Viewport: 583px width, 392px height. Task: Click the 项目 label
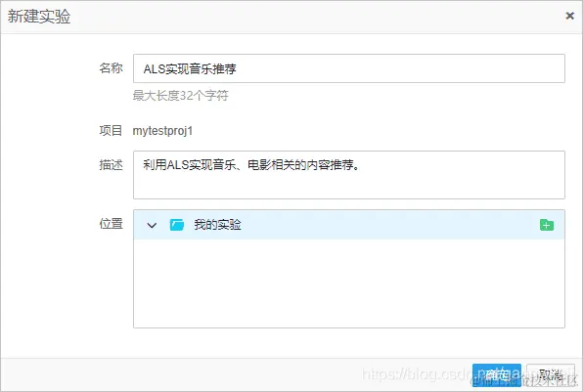pyautogui.click(x=111, y=131)
